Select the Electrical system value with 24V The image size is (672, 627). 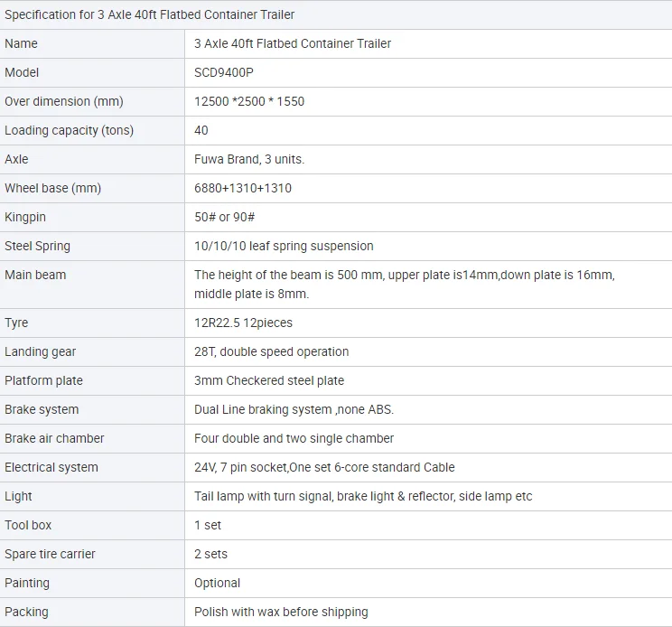[324, 467]
